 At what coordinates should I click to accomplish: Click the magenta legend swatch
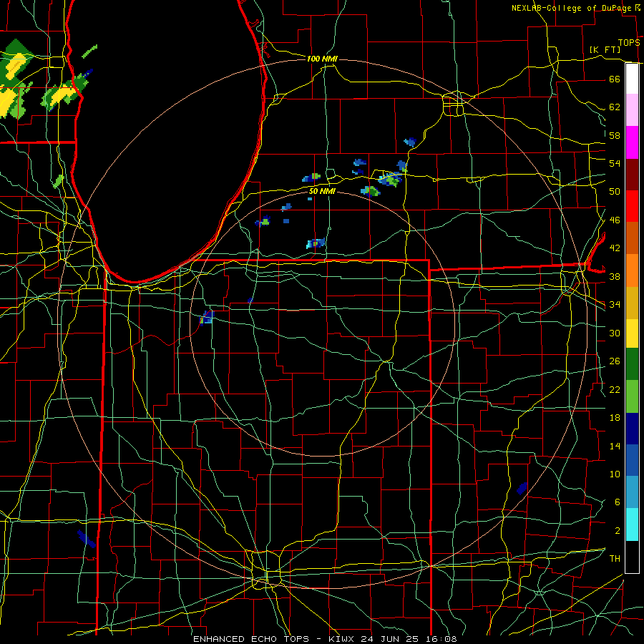point(632,142)
